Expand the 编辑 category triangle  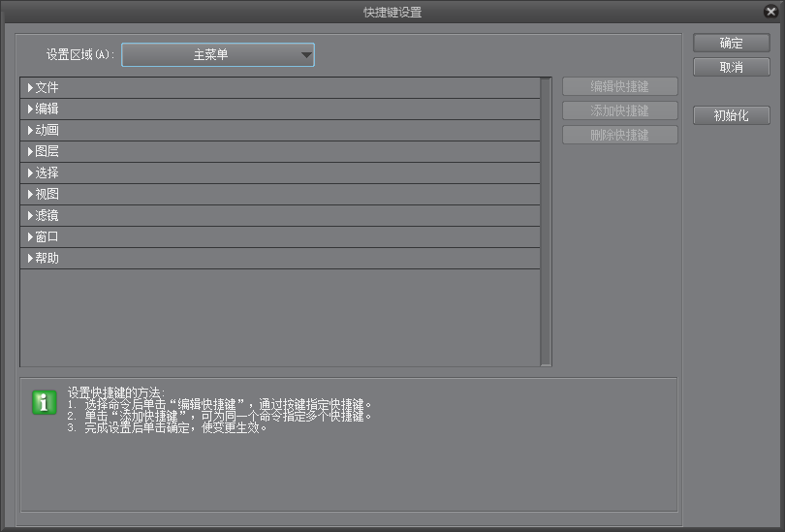coord(30,110)
